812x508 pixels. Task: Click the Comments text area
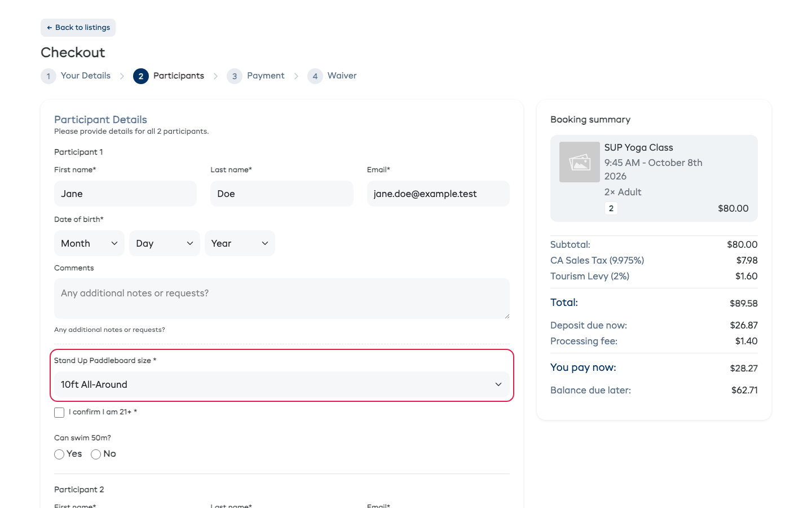point(282,299)
